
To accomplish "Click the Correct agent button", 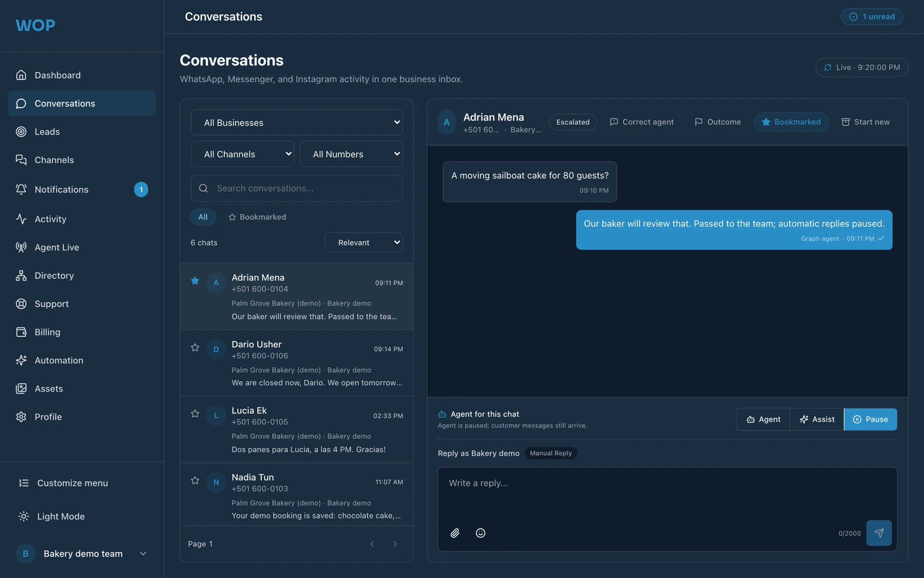I will (642, 122).
